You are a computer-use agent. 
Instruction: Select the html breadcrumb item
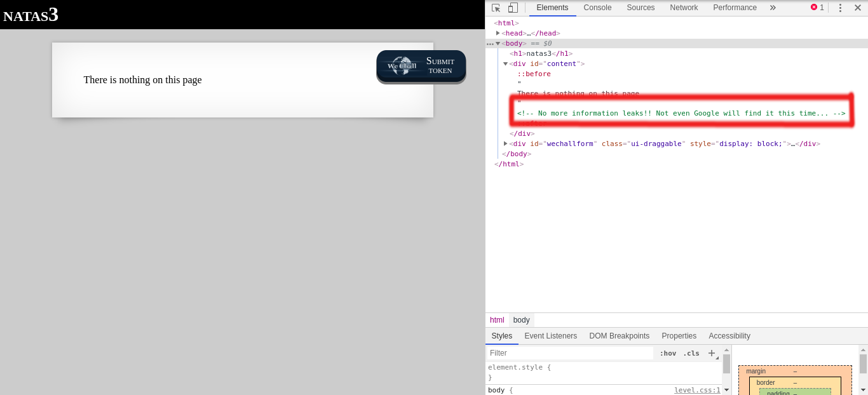[497, 320]
